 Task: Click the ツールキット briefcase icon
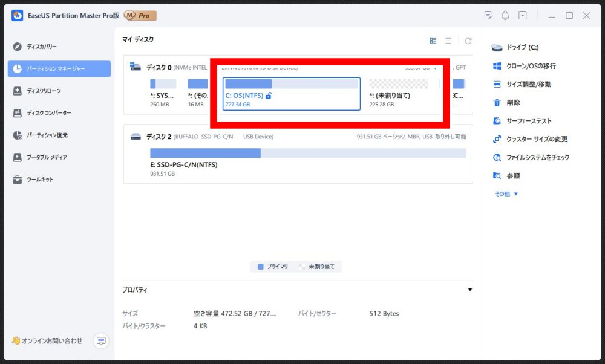point(17,180)
